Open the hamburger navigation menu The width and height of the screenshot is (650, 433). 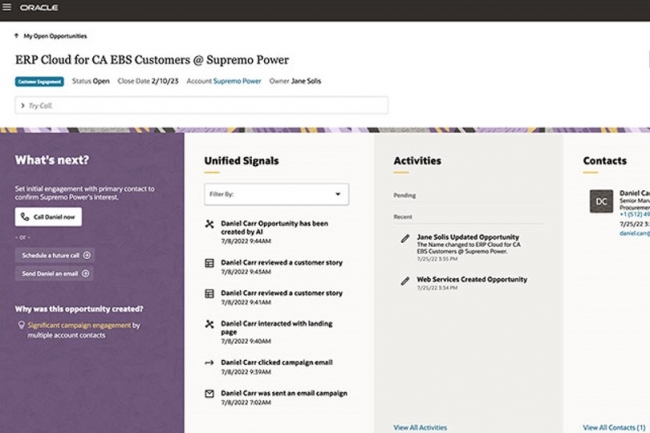(x=7, y=7)
